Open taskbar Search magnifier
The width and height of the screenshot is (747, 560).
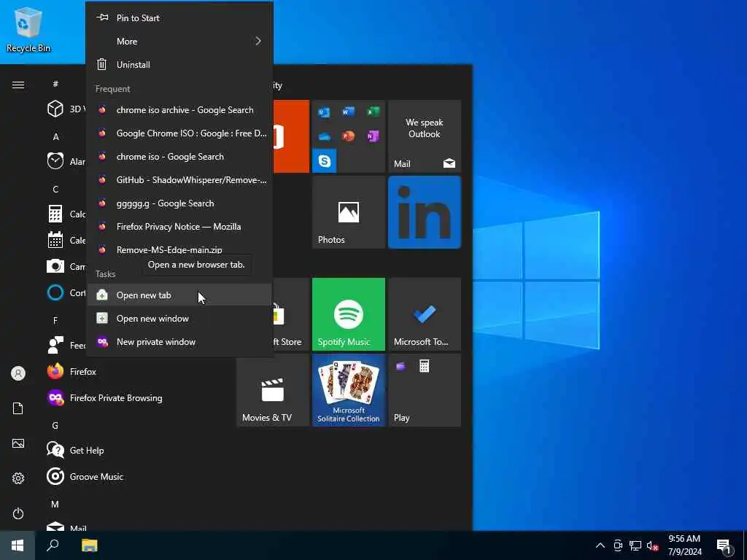53,545
